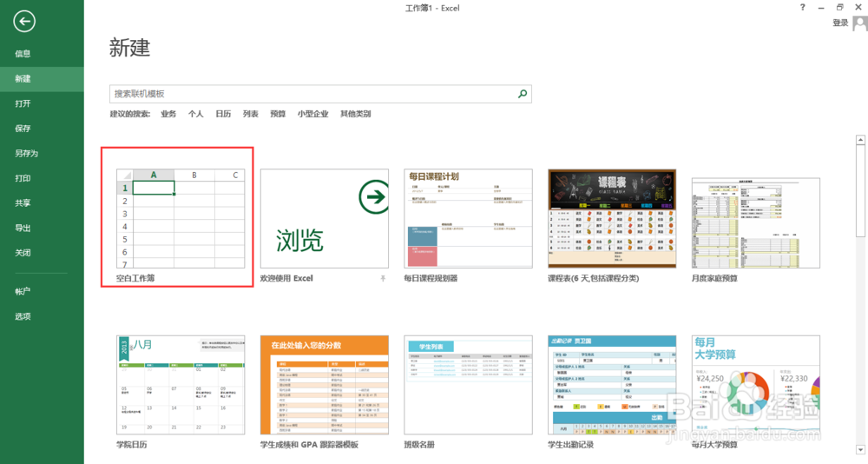The image size is (868, 464).
Task: Click the help question mark icon
Action: click(x=803, y=7)
